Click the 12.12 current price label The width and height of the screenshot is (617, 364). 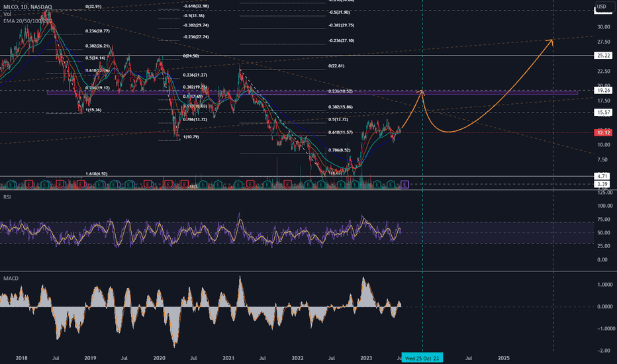click(603, 132)
